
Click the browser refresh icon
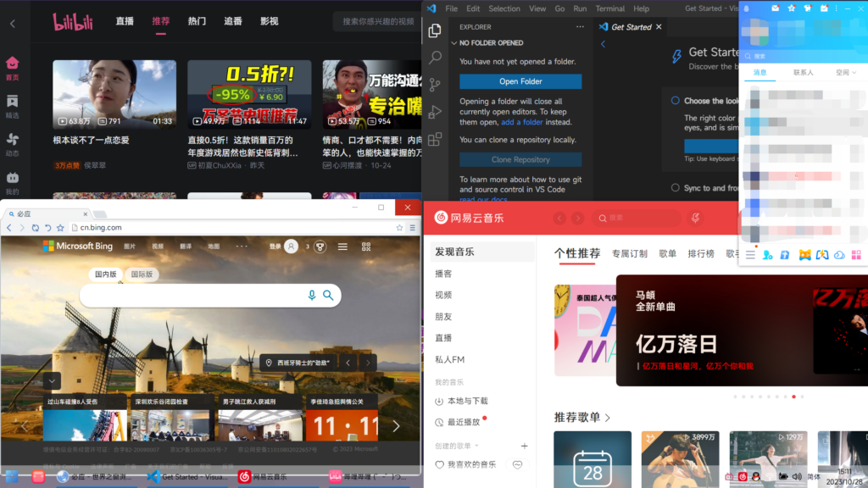tap(35, 227)
